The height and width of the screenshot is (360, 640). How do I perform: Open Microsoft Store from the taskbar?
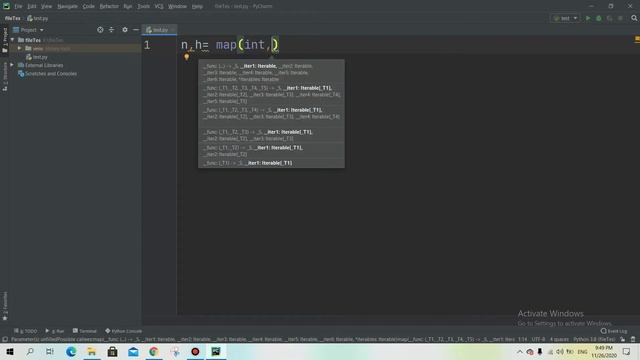112,351
